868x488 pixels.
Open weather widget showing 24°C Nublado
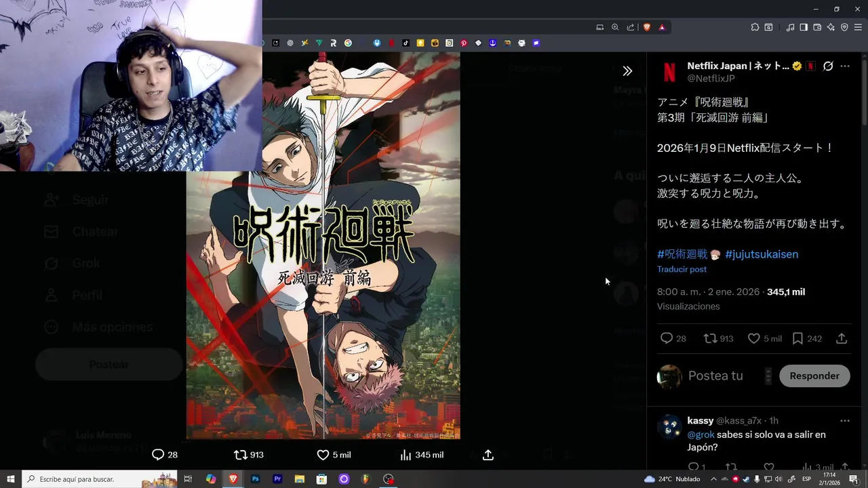pyautogui.click(x=671, y=479)
